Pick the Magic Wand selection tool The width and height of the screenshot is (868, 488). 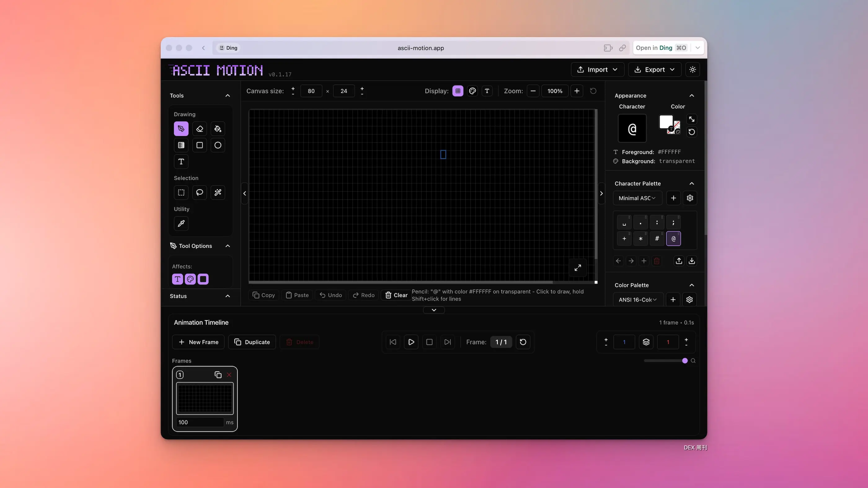pyautogui.click(x=218, y=192)
